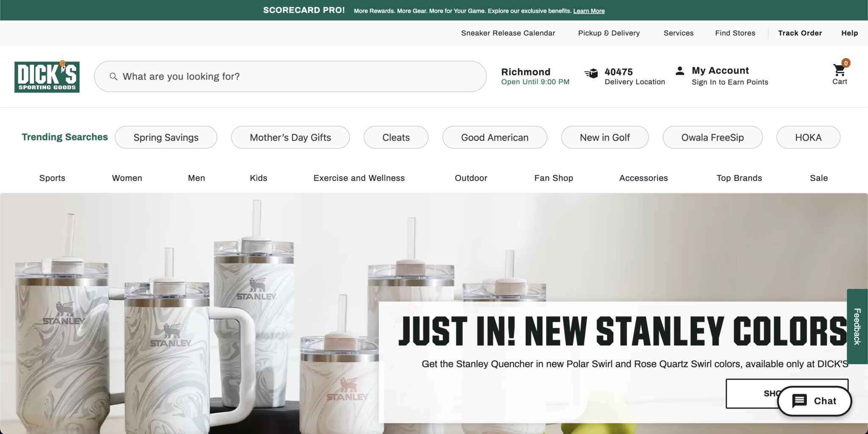Open the Feedback side tab
The image size is (868, 434).
857,326
